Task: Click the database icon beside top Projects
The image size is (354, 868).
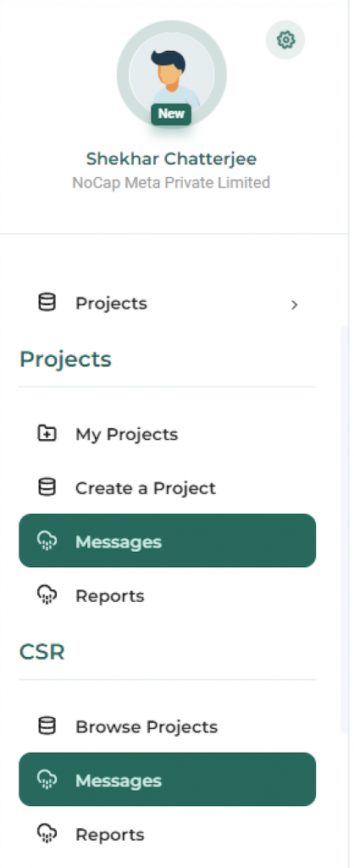Action: pos(47,303)
